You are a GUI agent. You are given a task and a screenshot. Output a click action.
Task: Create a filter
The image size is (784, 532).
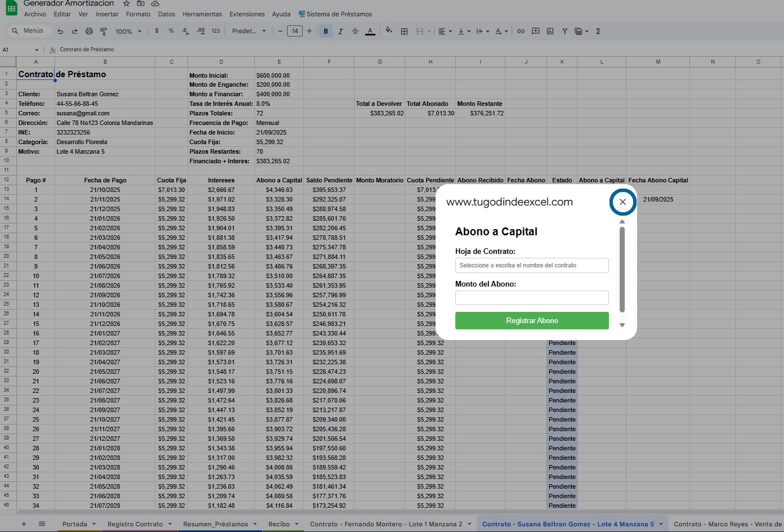(x=565, y=31)
